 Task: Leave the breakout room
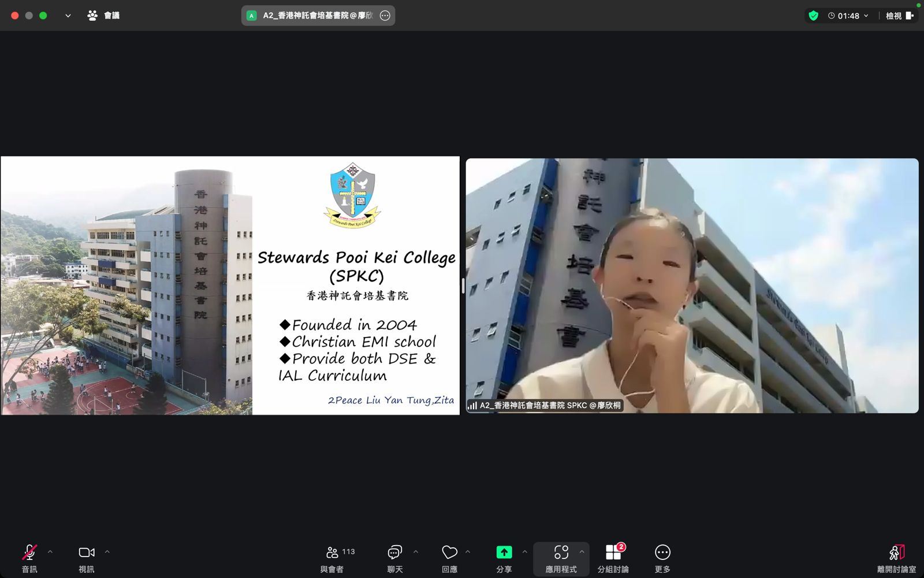tap(896, 558)
